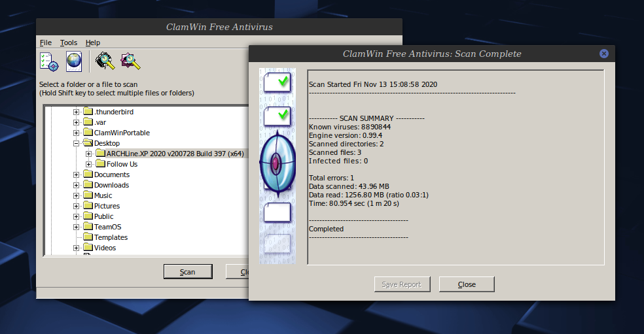644x334 pixels.
Task: Select the Pictures folder
Action: 107,206
